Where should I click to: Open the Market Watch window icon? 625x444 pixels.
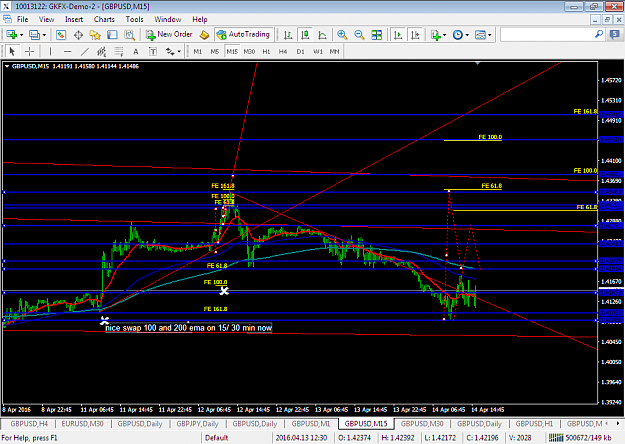pyautogui.click(x=61, y=35)
